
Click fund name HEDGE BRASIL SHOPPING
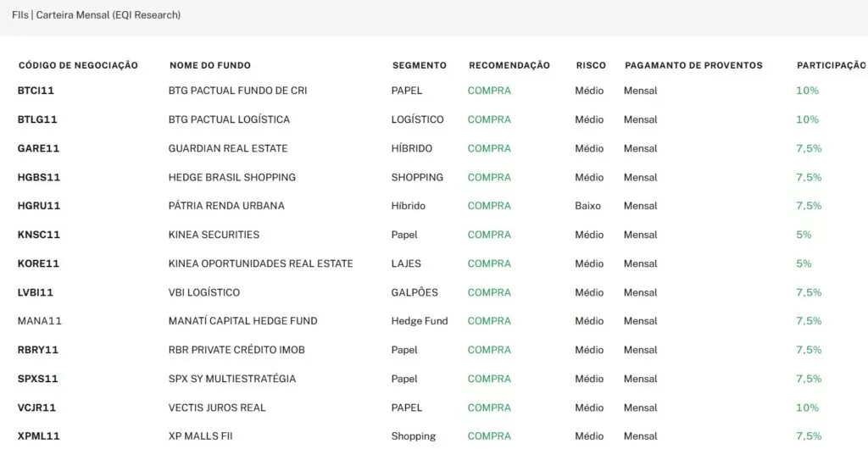coord(232,178)
